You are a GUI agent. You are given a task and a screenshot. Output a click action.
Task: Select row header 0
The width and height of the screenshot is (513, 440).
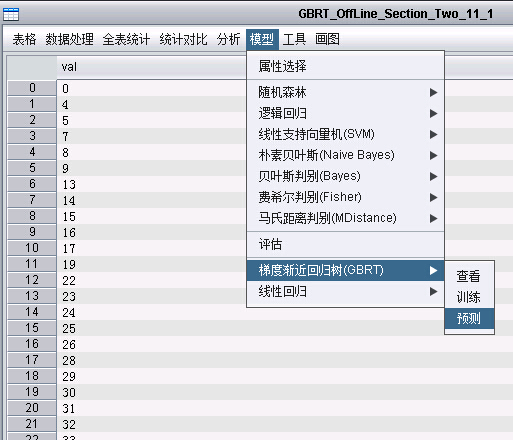[32, 88]
